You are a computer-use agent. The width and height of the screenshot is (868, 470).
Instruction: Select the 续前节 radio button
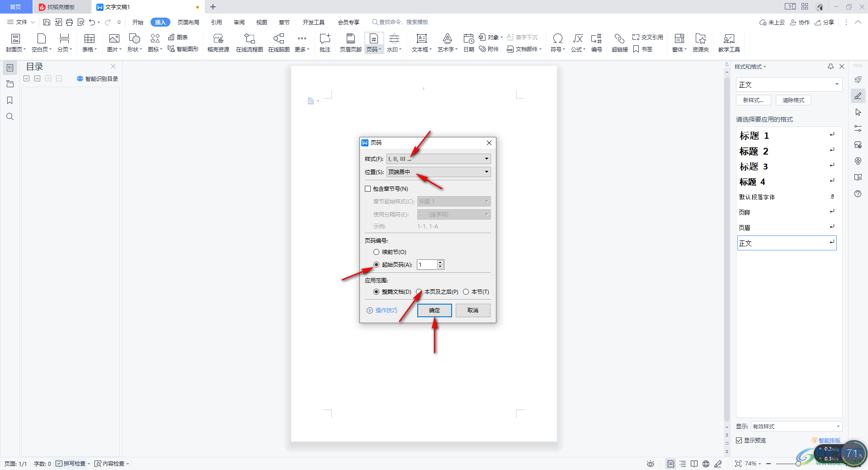376,252
